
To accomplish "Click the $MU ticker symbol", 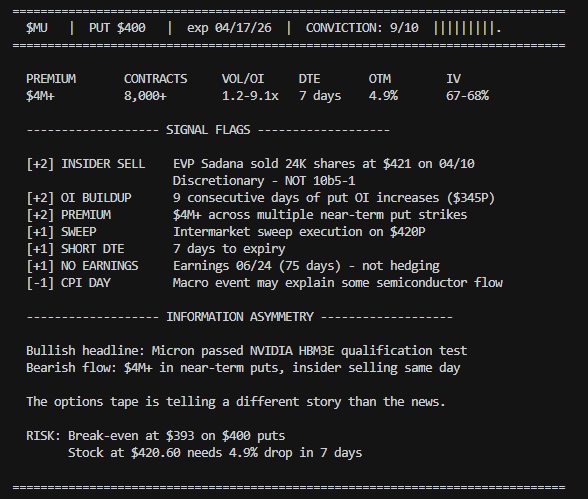I will 37,28.
